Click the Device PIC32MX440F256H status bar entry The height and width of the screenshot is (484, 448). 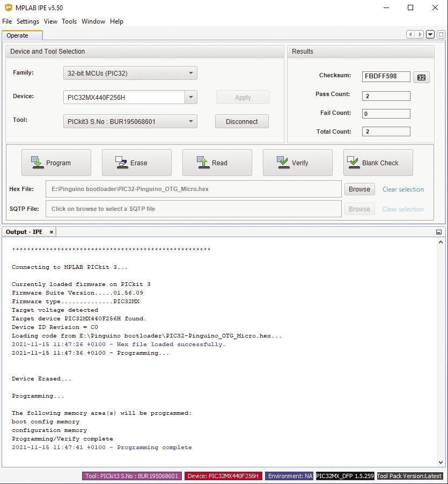click(223, 476)
